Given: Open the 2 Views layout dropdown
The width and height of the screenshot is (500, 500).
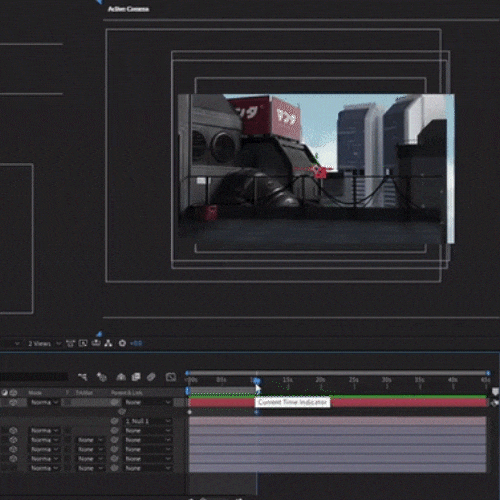Looking at the screenshot, I should (44, 343).
